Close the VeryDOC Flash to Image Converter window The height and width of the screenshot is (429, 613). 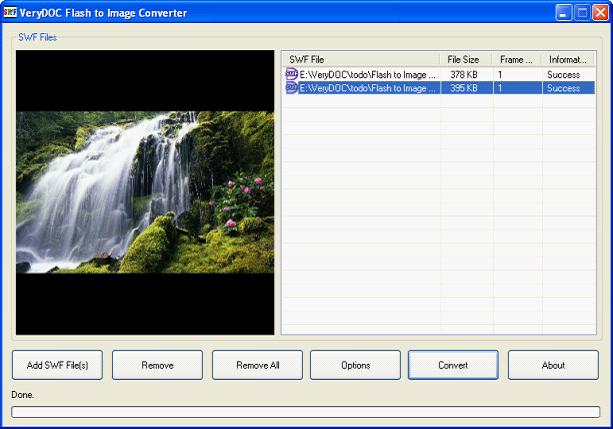tap(600, 13)
